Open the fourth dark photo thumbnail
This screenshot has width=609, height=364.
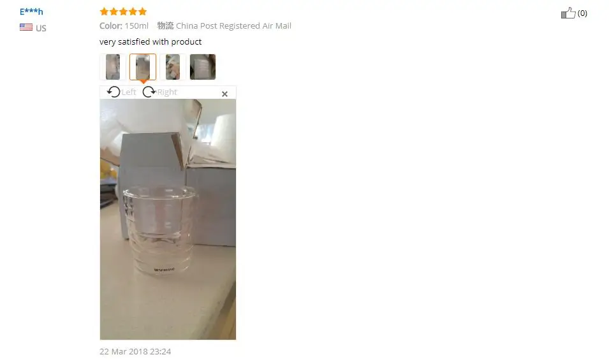point(203,67)
